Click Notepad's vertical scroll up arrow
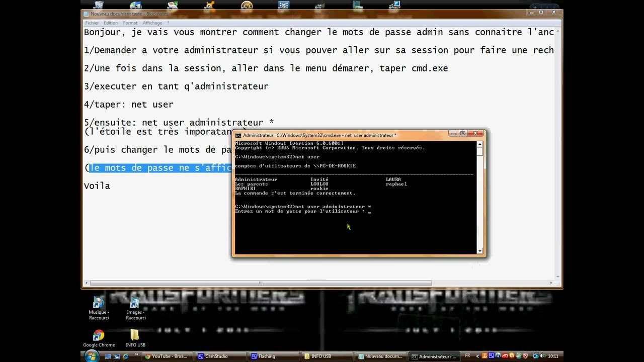Viewport: 644px width, 362px height. pyautogui.click(x=557, y=31)
